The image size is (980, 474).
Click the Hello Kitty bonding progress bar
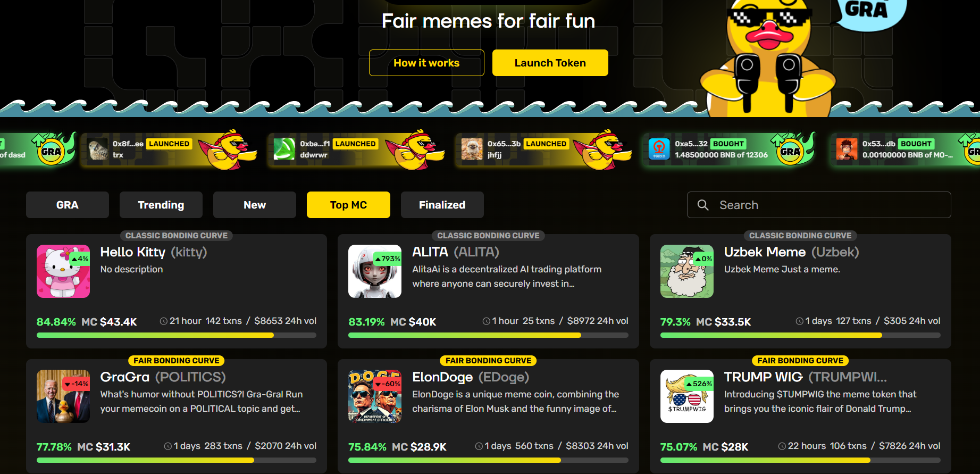pyautogui.click(x=177, y=335)
